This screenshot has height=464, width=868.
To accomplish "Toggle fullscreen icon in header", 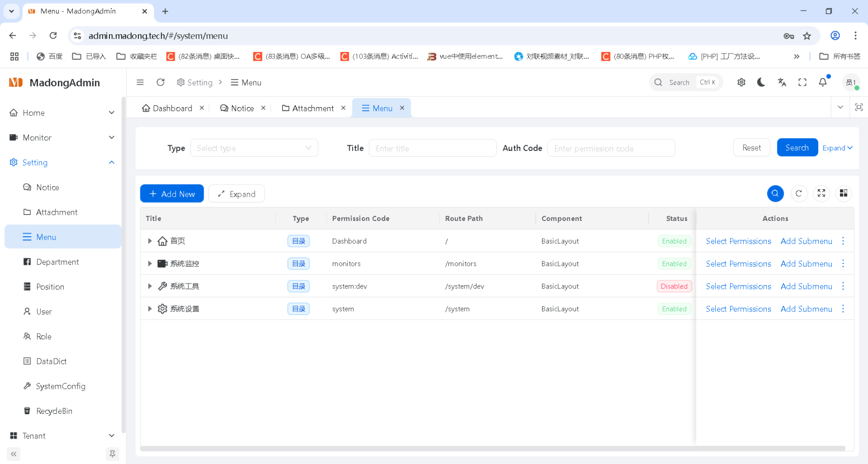I will (802, 82).
